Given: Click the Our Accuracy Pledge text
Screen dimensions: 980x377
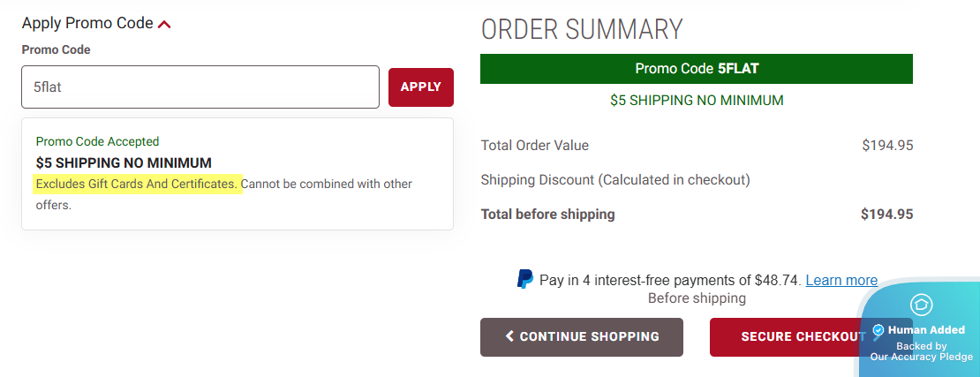Looking at the screenshot, I should coord(921,357).
